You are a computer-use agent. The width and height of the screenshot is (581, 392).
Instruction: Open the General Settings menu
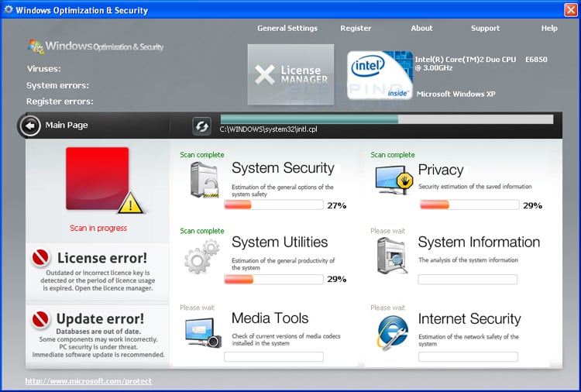(x=287, y=28)
